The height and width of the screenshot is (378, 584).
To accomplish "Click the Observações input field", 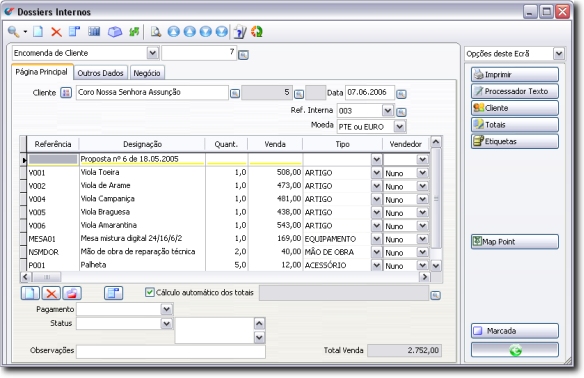I will coord(171,351).
